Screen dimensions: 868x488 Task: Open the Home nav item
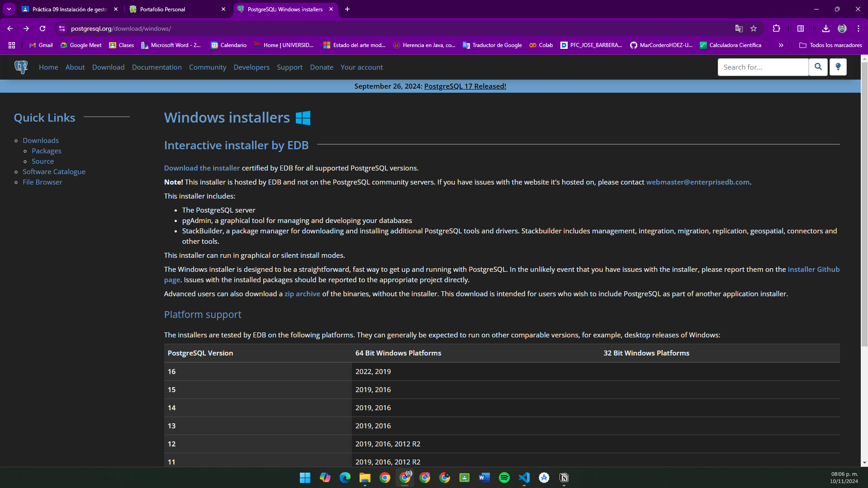click(x=48, y=67)
